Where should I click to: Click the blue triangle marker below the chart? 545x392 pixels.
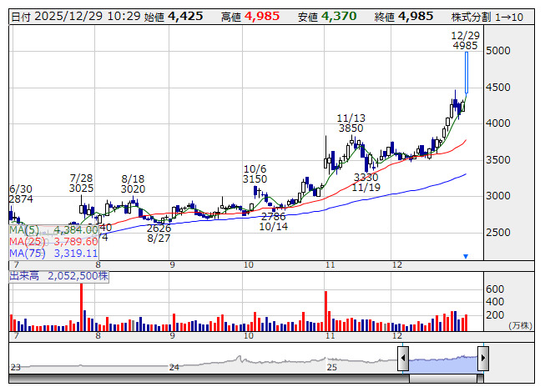pyautogui.click(x=466, y=256)
